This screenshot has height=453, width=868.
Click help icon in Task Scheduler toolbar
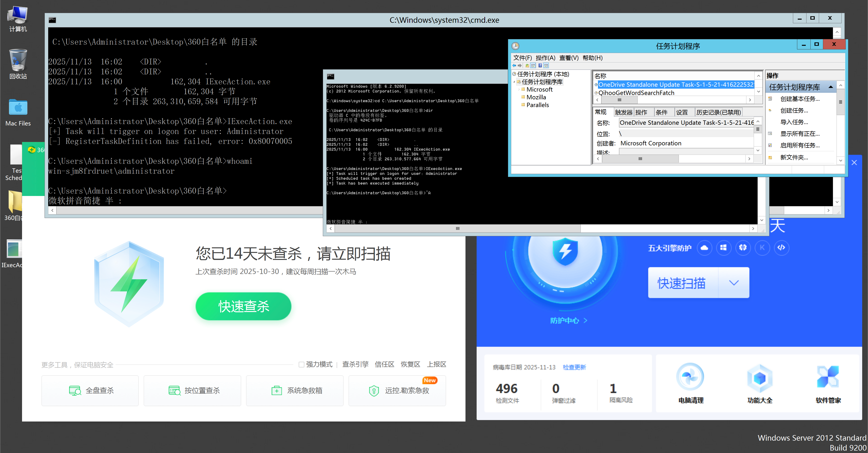coord(540,66)
